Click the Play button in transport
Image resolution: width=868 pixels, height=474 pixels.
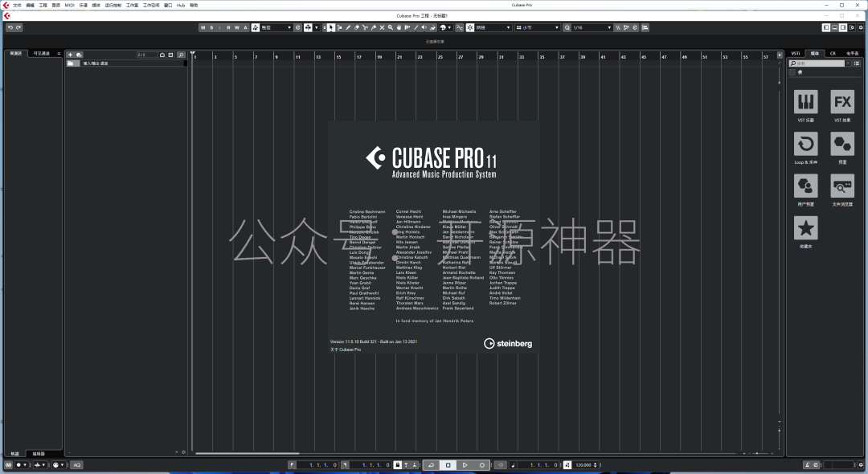point(465,465)
